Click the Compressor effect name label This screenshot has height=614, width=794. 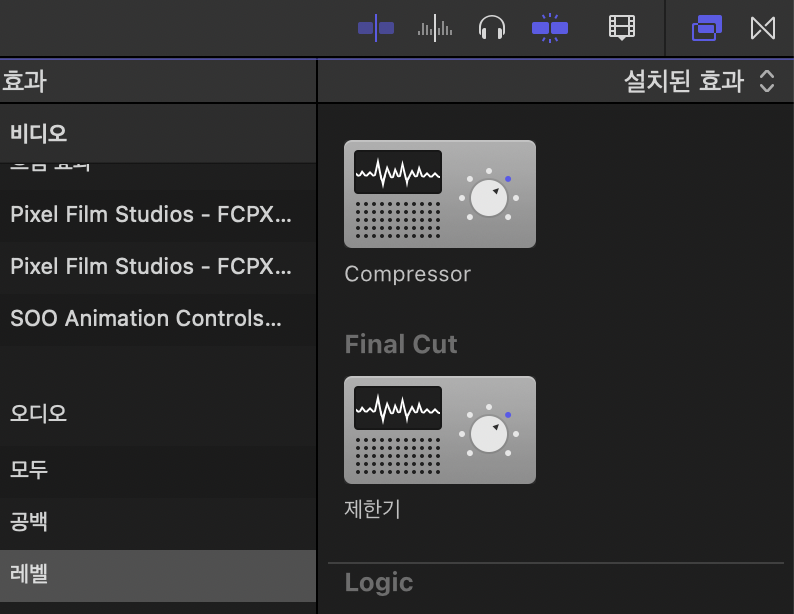[x=408, y=274]
